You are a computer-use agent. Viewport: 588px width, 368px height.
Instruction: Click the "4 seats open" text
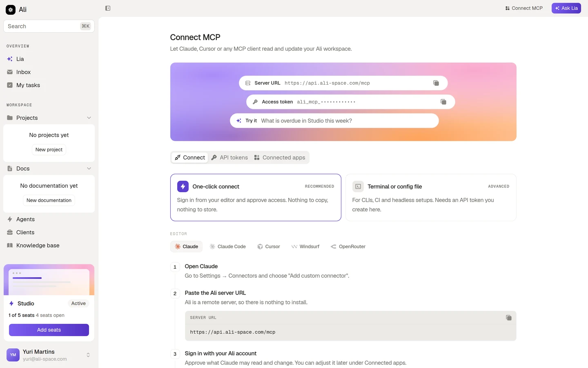(x=50, y=315)
